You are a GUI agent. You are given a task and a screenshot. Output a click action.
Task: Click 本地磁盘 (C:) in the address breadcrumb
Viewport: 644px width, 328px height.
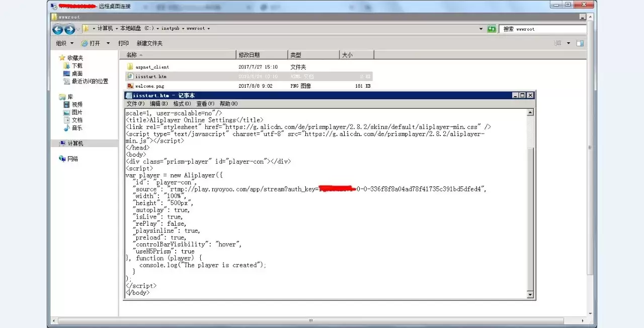[x=136, y=29]
